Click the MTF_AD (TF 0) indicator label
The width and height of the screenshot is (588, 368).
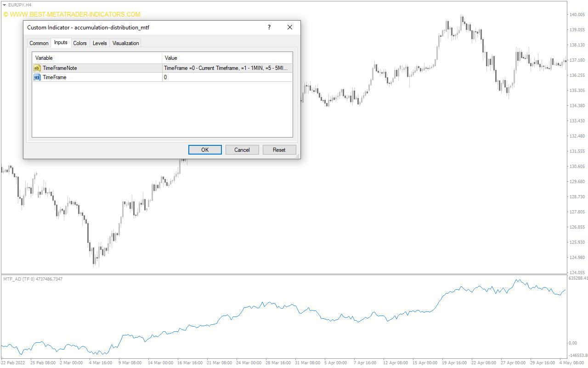tap(33, 279)
